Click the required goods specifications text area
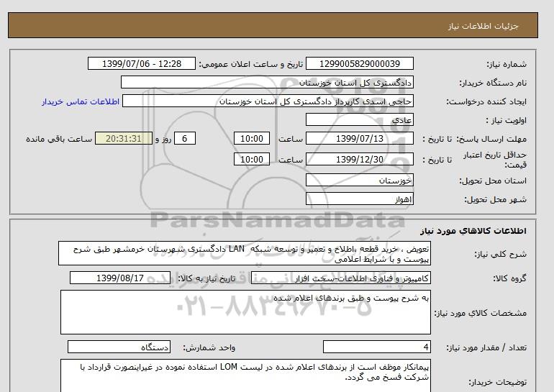This screenshot has width=554, height=392. pos(245,312)
